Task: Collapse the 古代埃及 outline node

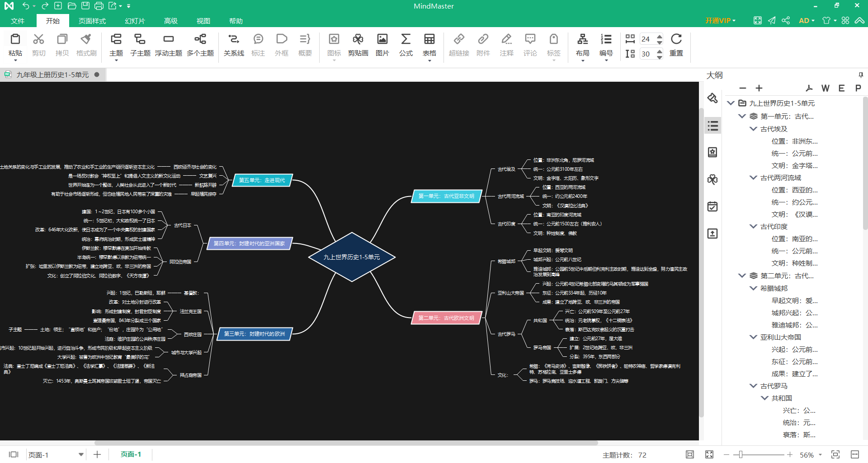Action: (x=753, y=129)
